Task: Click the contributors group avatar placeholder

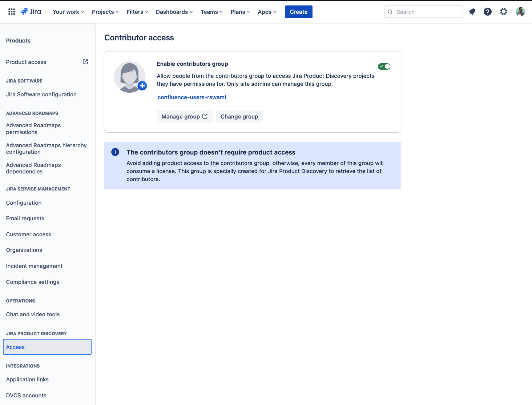Action: point(130,77)
